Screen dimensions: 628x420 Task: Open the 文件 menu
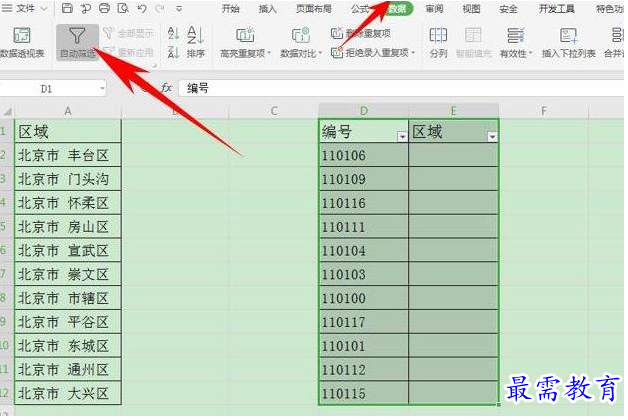25,8
